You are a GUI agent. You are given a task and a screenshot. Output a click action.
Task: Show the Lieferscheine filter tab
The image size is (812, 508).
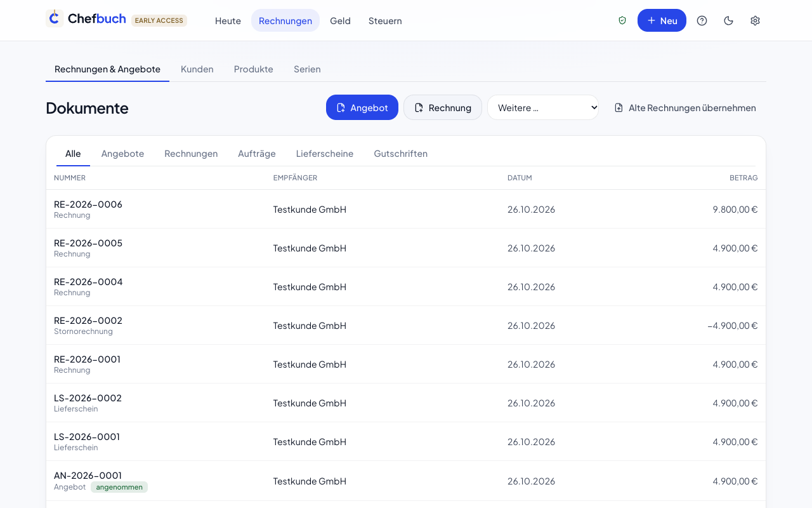point(325,154)
